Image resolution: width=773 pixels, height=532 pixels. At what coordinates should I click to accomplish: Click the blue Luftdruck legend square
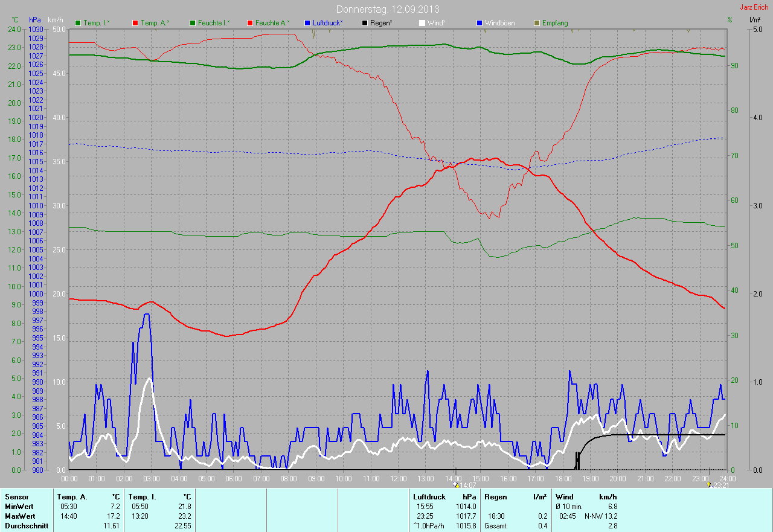[307, 23]
